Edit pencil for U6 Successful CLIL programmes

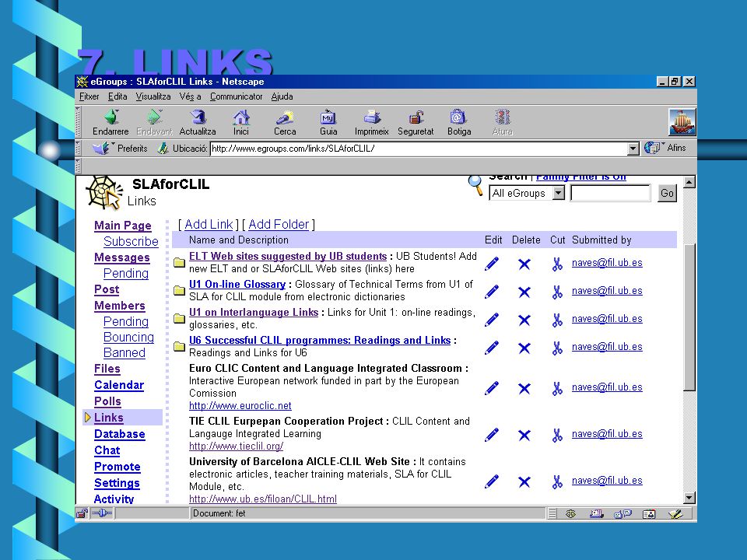[x=492, y=348]
